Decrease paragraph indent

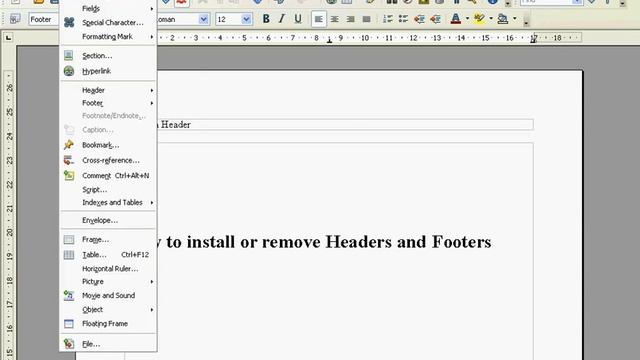(419, 19)
